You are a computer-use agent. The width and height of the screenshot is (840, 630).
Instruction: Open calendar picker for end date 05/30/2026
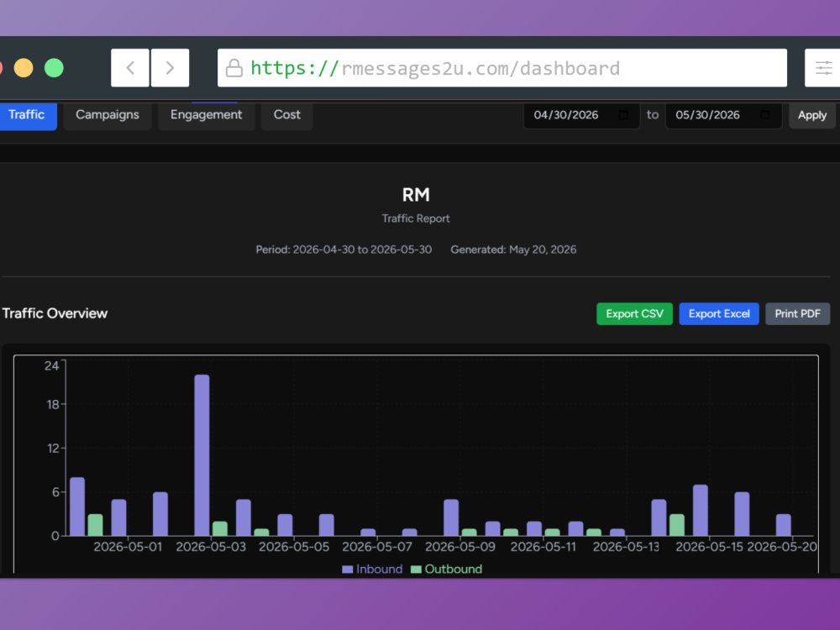[x=765, y=114]
